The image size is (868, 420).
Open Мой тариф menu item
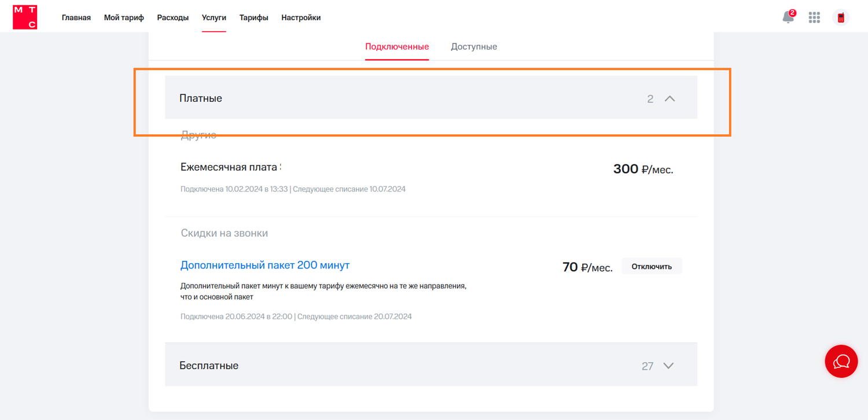pos(124,17)
